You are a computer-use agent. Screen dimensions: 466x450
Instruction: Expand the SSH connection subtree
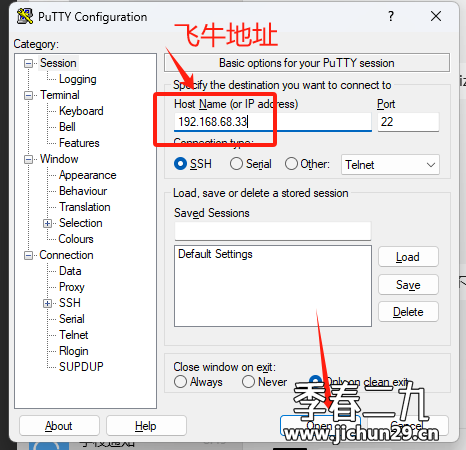click(x=47, y=303)
